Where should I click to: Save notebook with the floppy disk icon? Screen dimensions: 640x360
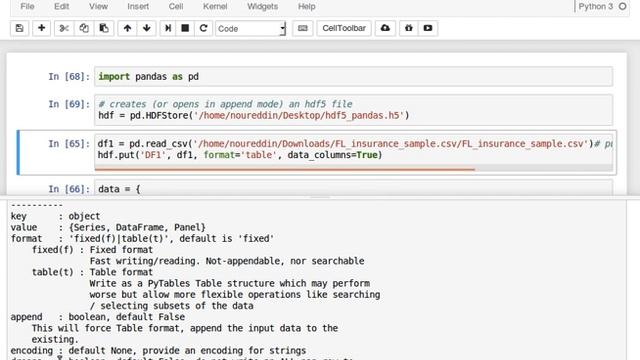(19, 28)
